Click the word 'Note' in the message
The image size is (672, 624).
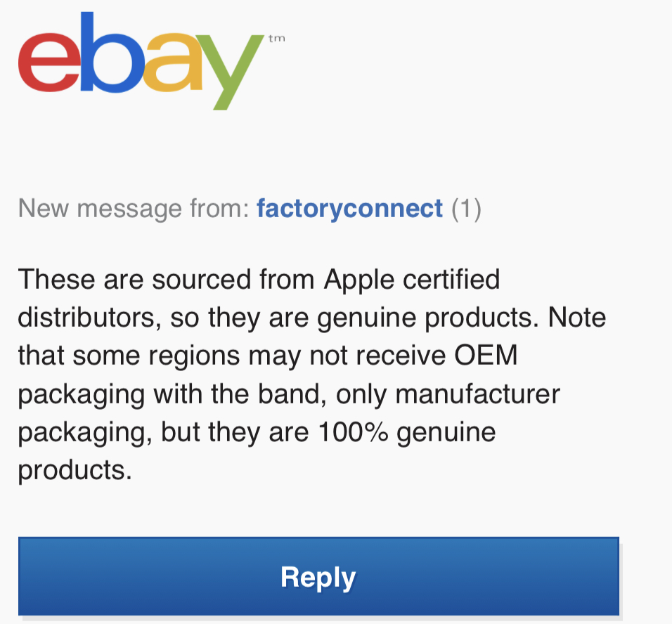click(577, 318)
